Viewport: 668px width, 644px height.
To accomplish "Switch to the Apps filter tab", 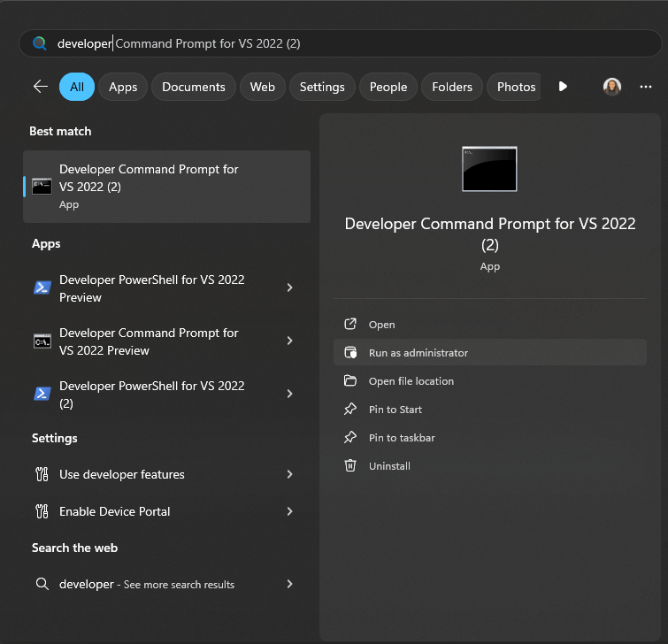I will pyautogui.click(x=123, y=87).
